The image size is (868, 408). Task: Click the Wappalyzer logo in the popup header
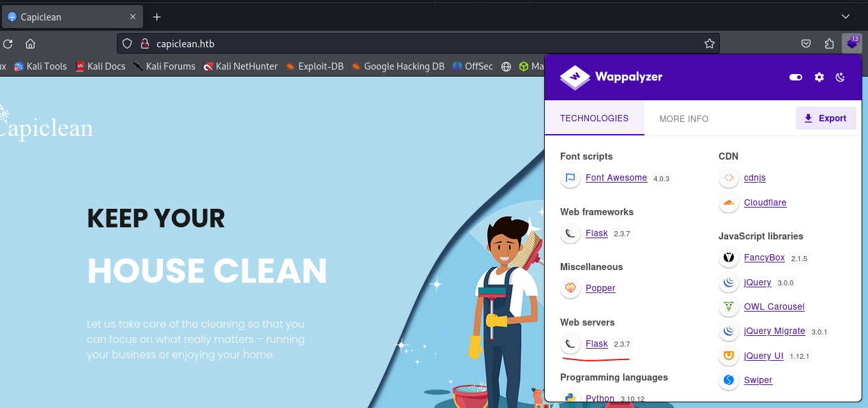pos(611,77)
